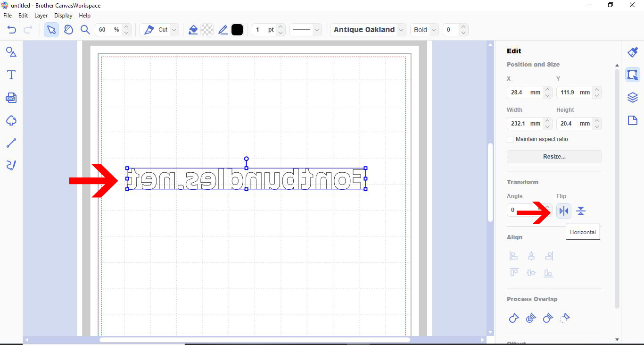Click the transparent fill color swatch
The image size is (644, 345).
pyautogui.click(x=207, y=30)
